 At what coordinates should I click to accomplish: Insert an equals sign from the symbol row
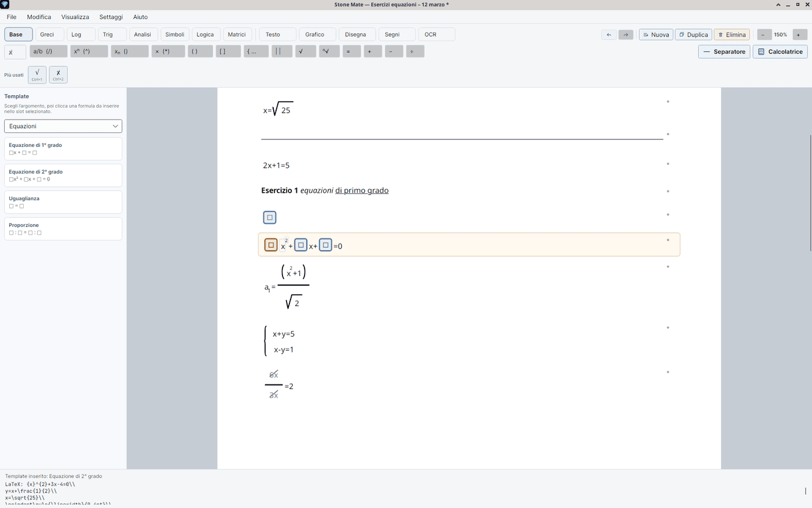[351, 52]
